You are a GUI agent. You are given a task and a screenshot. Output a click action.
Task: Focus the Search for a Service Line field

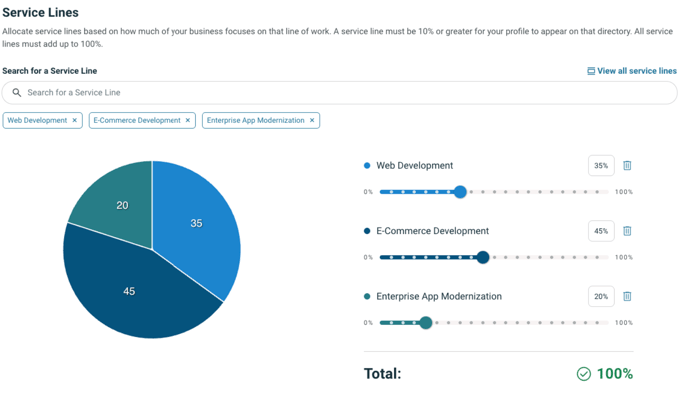coord(340,93)
